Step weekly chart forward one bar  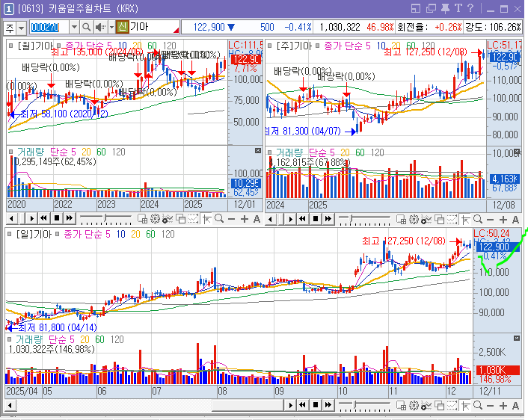(x=291, y=219)
